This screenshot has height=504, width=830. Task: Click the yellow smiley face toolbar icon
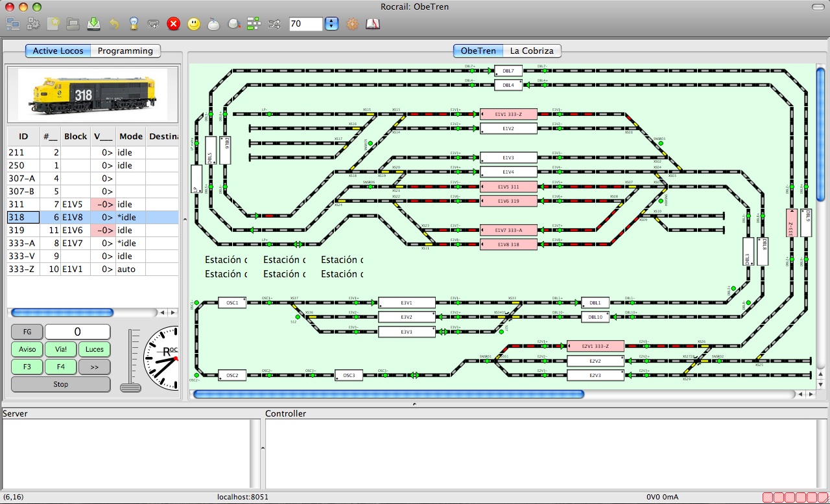194,24
